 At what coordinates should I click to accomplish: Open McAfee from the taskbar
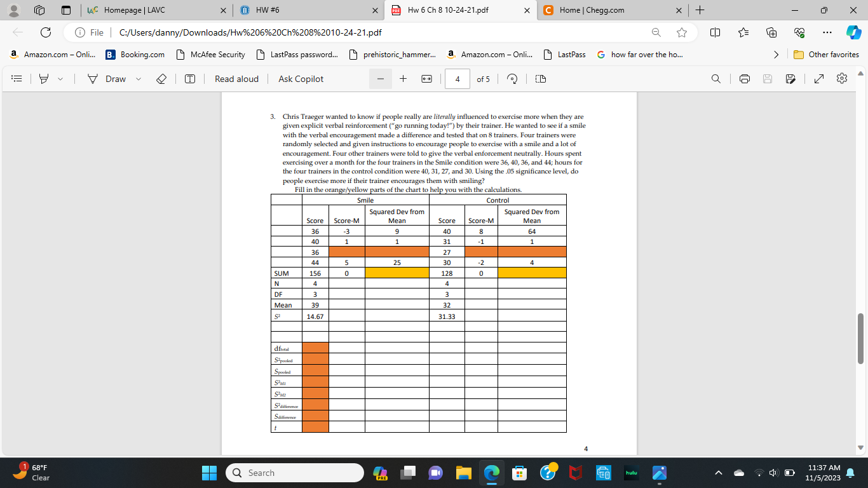coord(575,473)
